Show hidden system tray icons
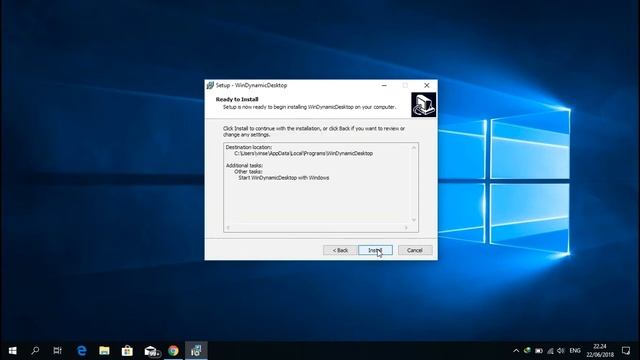This screenshot has width=640, height=360. 516,351
